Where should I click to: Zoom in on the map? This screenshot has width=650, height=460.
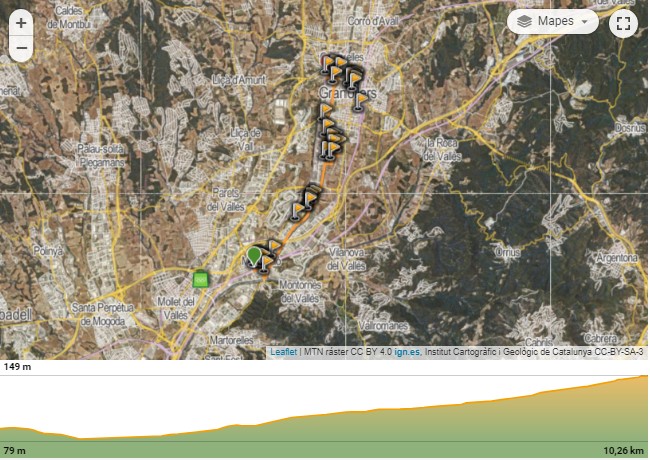point(21,23)
